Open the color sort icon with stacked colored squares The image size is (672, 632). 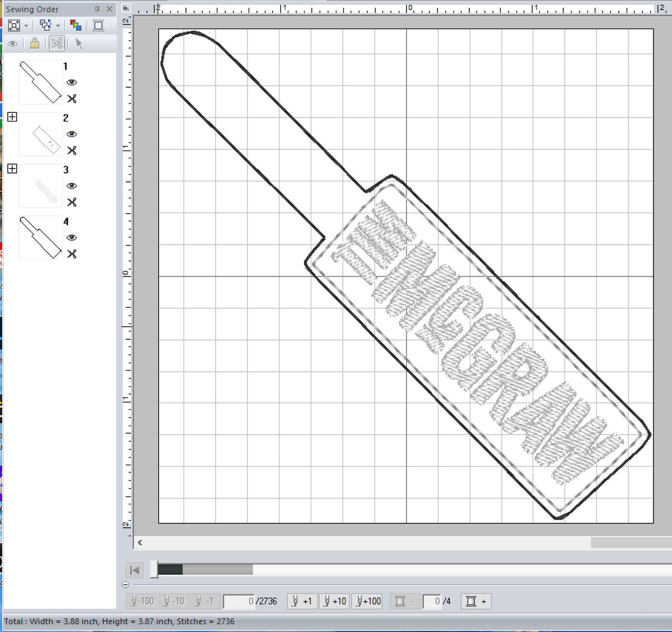tap(77, 25)
